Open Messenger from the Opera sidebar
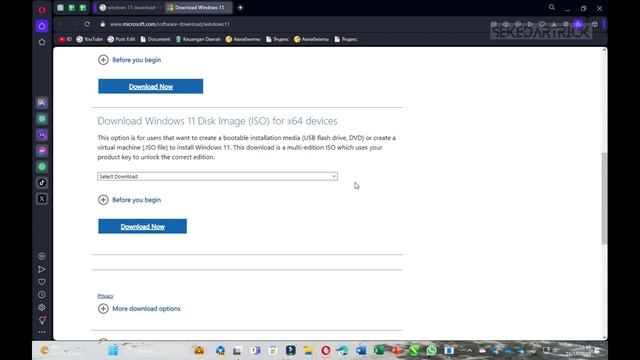 (42, 151)
